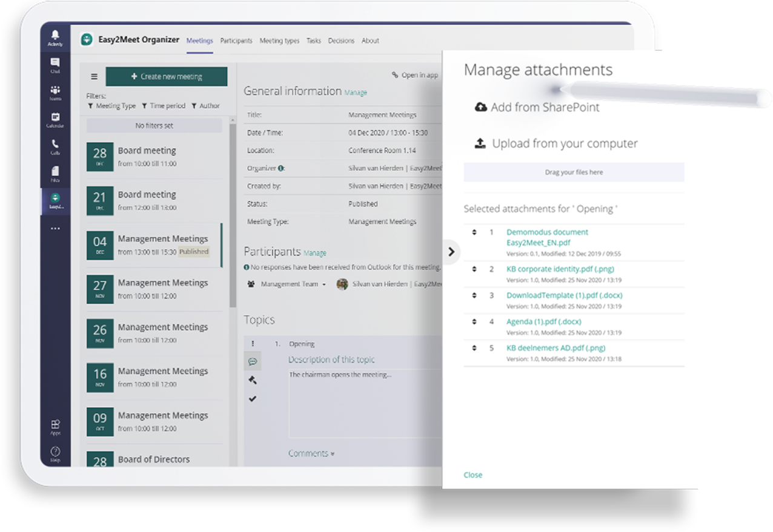This screenshot has height=532, width=773.
Task: Open Teams icon in the left rail
Action: pos(55,93)
